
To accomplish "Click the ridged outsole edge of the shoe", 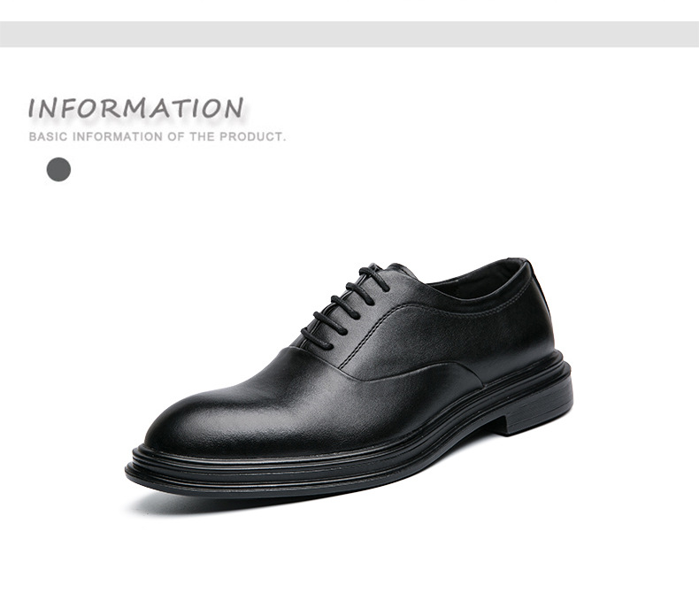I will coord(312,464).
